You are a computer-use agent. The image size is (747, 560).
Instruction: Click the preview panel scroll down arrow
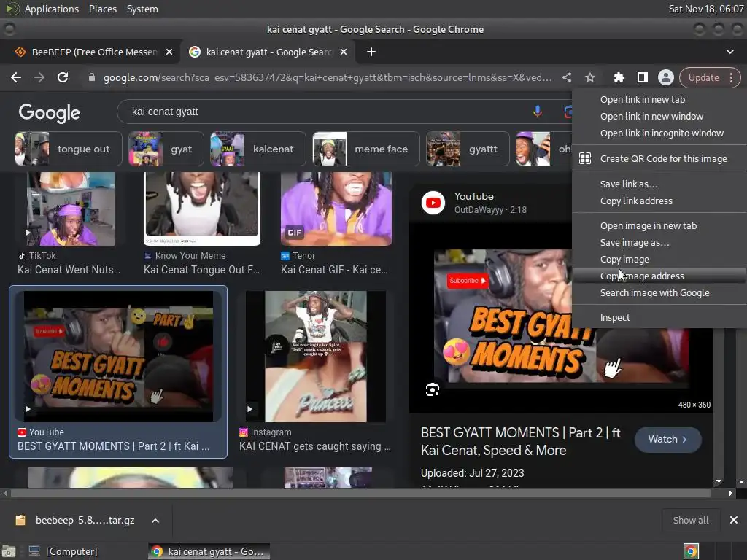pyautogui.click(x=719, y=481)
